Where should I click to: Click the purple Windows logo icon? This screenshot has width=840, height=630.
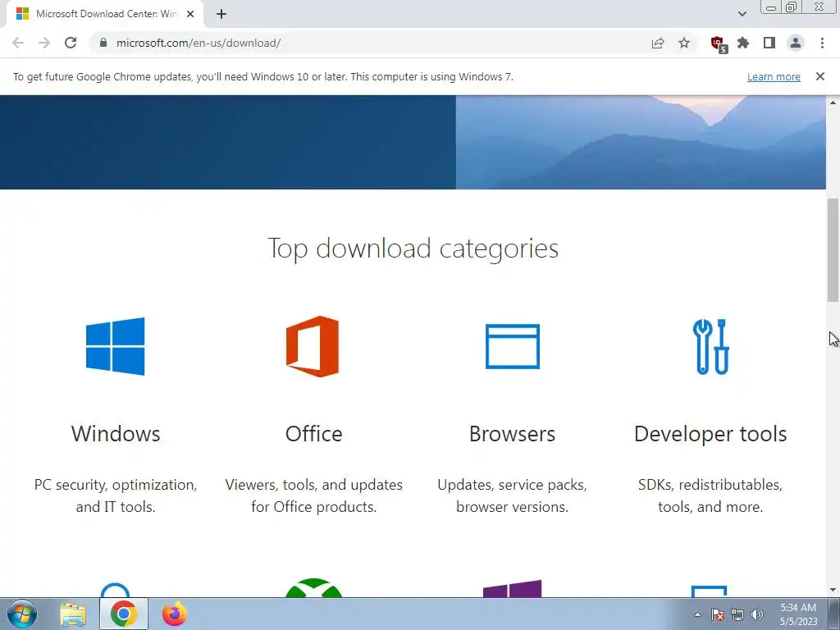point(512,588)
